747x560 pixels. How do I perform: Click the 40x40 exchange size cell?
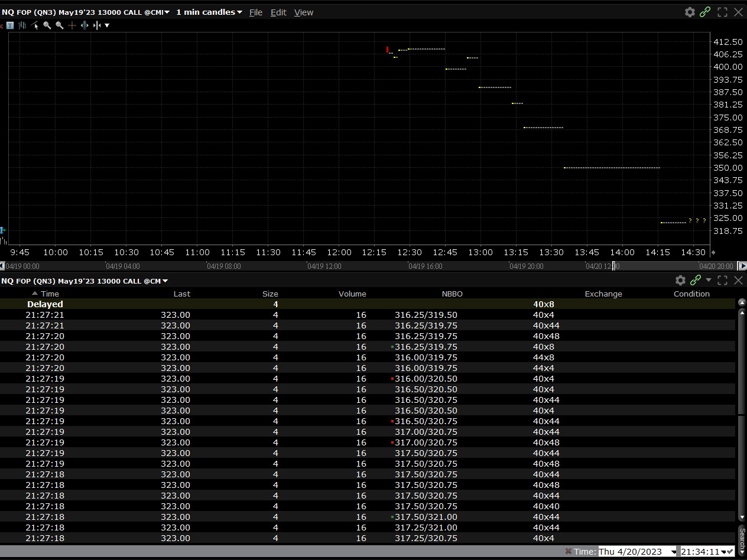[546, 506]
